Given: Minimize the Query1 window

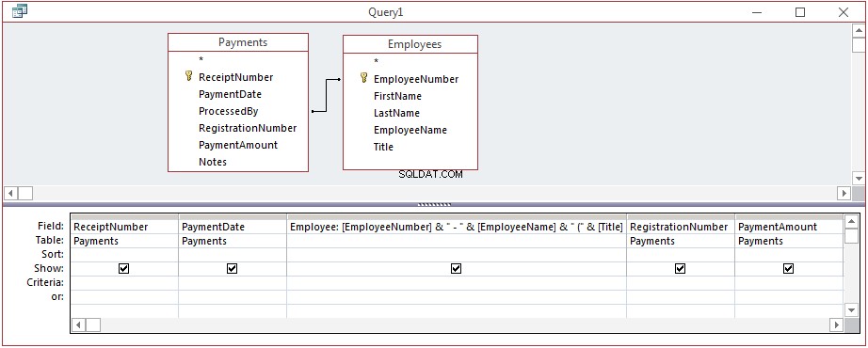Looking at the screenshot, I should pyautogui.click(x=757, y=12).
